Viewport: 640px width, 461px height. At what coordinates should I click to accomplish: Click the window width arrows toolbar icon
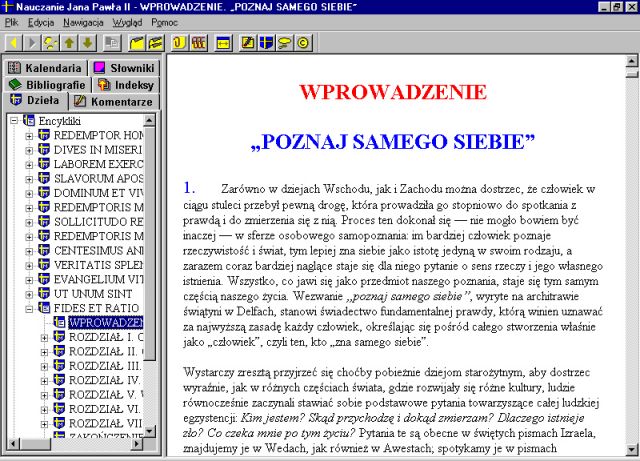(x=223, y=43)
